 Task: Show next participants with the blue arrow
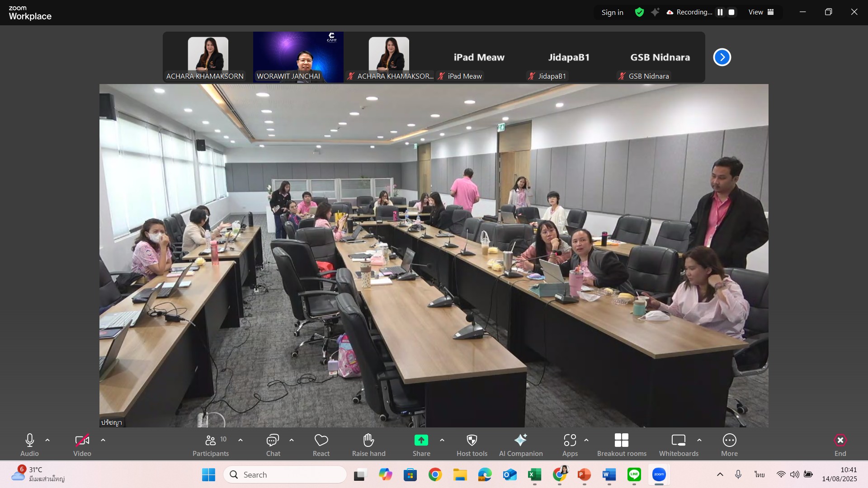point(722,57)
